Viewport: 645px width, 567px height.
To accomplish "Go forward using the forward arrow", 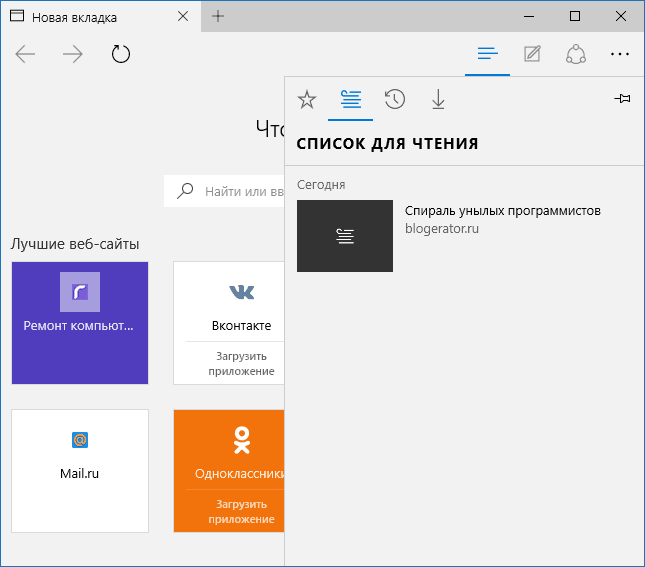I will click(73, 54).
